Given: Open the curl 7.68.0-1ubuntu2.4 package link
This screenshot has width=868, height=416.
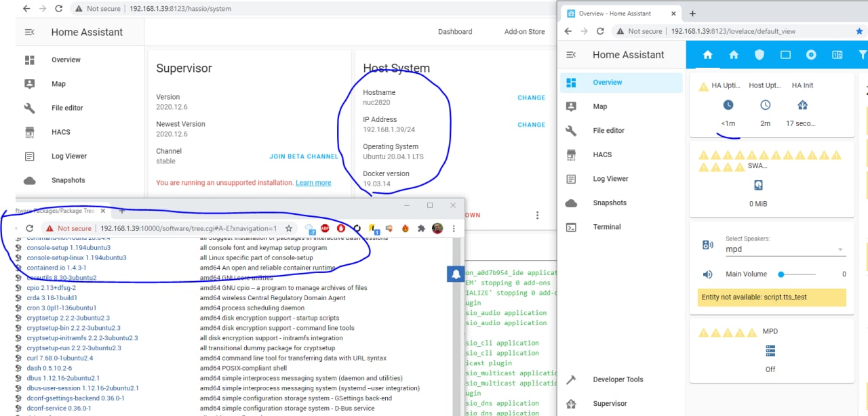Looking at the screenshot, I should tap(60, 358).
